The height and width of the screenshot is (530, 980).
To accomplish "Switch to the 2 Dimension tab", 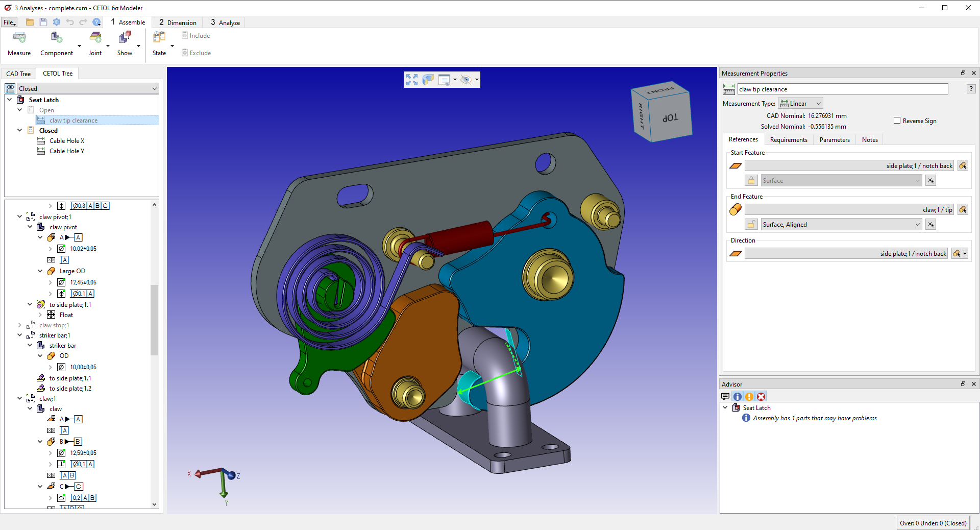I will pos(178,22).
